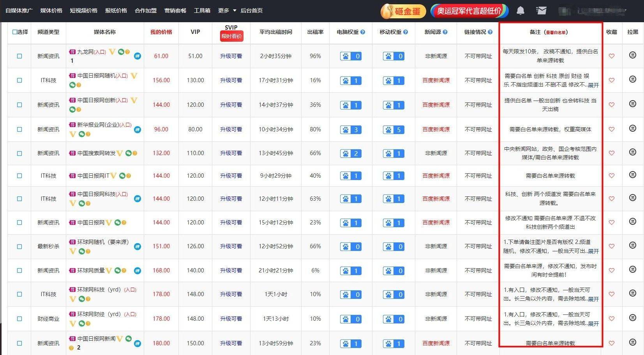
Task: Expand the 更多 dropdown in top navigation
Action: [227, 11]
